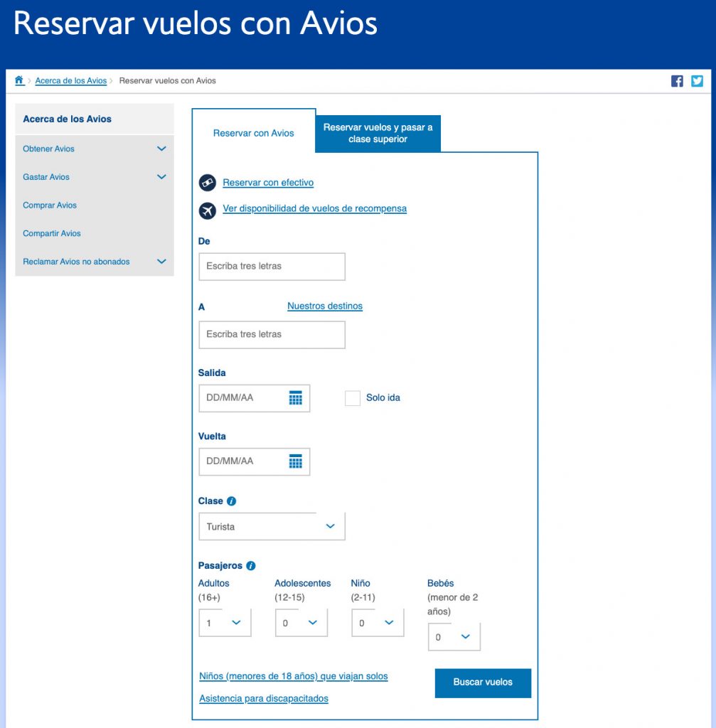
Task: Switch to Reservar vuelos y pasar a clase superior tab
Action: pos(378,133)
